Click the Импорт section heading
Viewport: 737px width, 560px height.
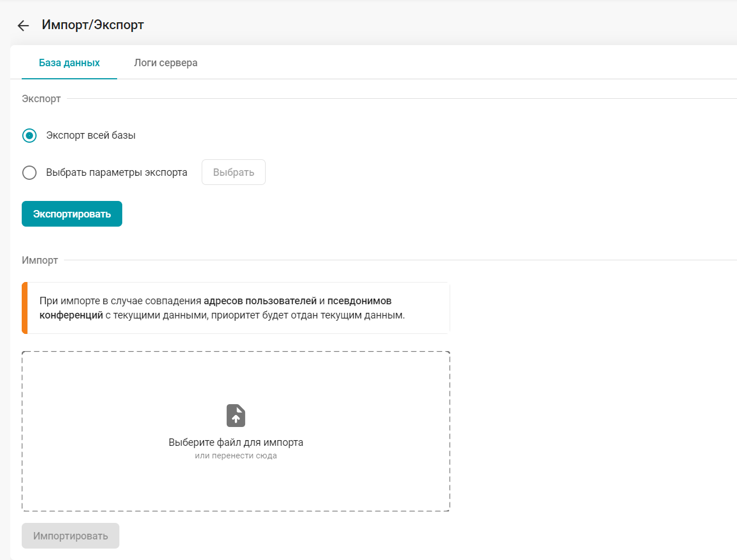pos(40,260)
